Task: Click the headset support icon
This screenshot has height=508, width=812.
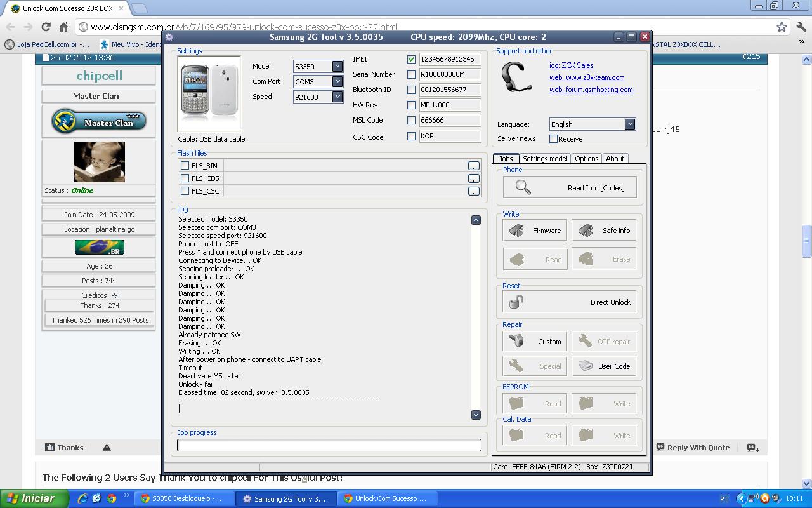Action: tap(516, 78)
